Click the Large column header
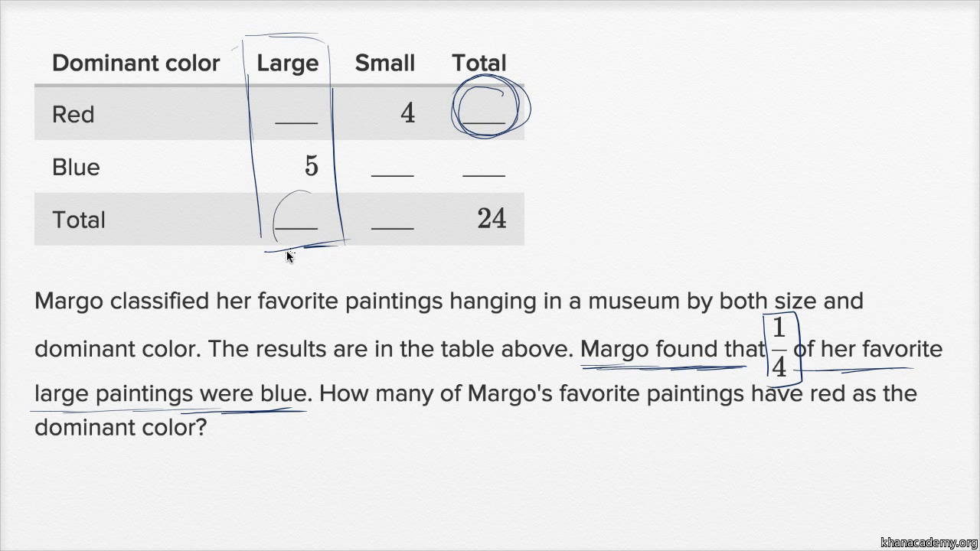980x551 pixels. point(287,63)
